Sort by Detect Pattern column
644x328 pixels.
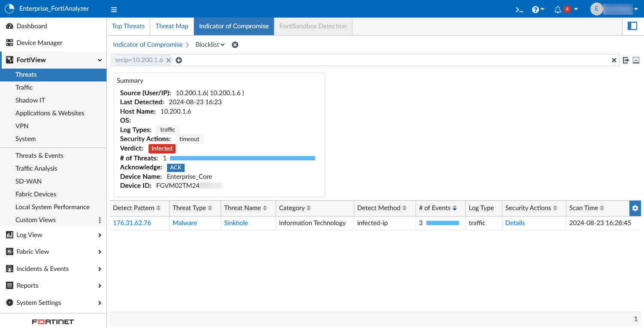tap(158, 208)
